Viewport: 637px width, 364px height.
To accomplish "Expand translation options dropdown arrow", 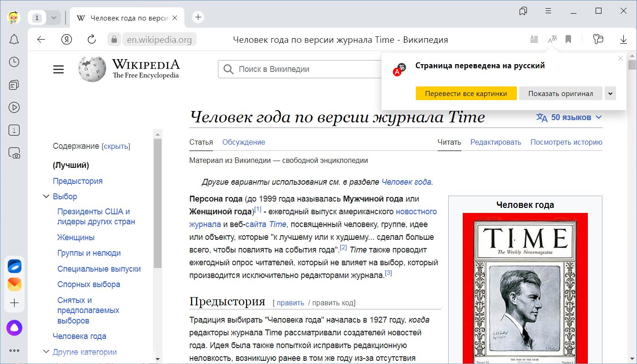I will 610,94.
